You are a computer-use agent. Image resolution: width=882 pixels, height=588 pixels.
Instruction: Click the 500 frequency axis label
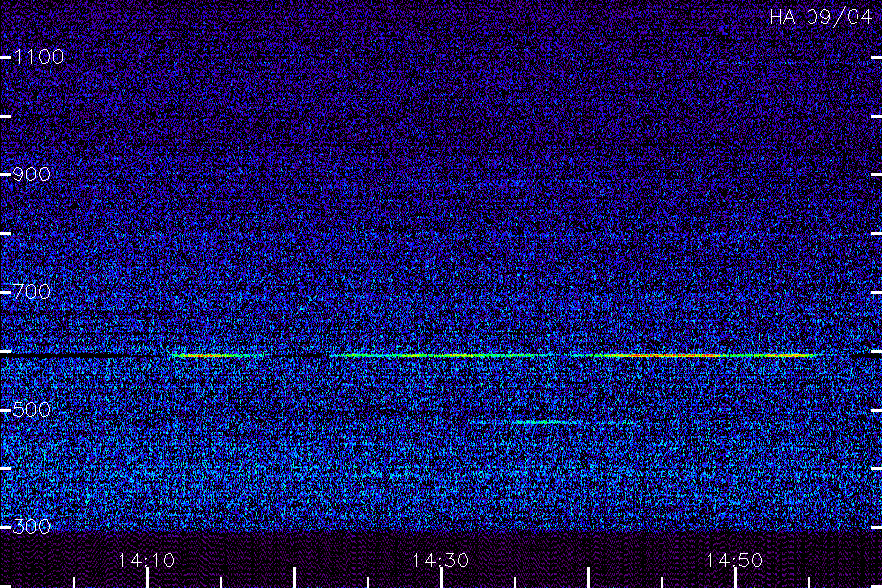(x=31, y=410)
